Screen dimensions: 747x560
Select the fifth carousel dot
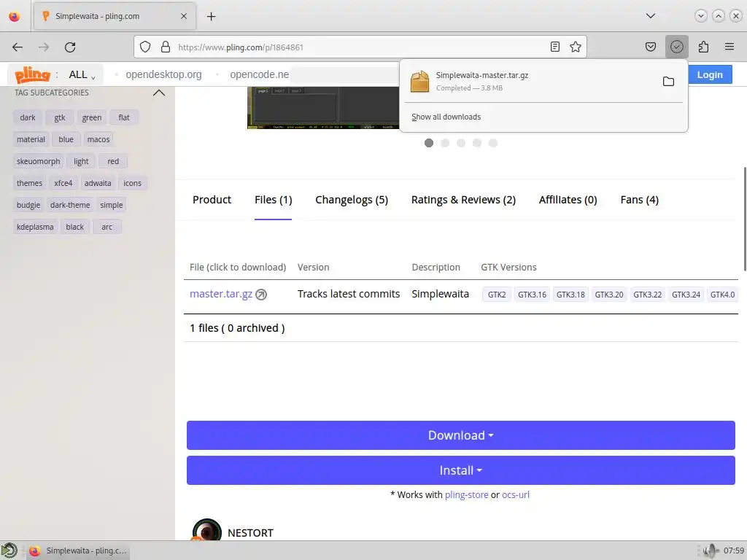(493, 143)
